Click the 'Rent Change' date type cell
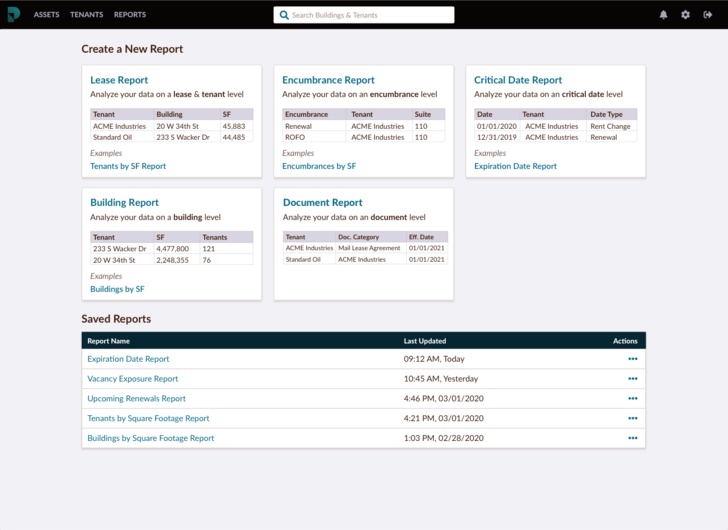Viewport: 728px width, 530px height. coord(611,126)
